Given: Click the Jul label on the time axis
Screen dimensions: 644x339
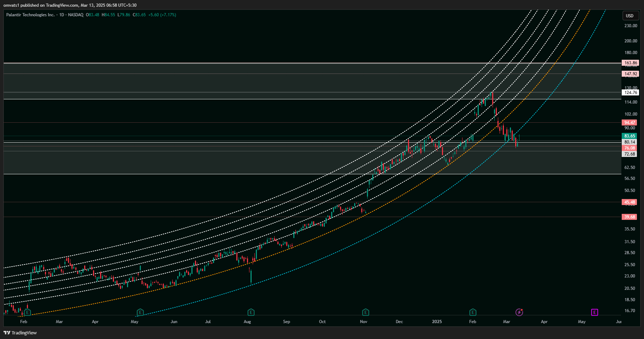Looking at the screenshot, I should click(208, 322).
